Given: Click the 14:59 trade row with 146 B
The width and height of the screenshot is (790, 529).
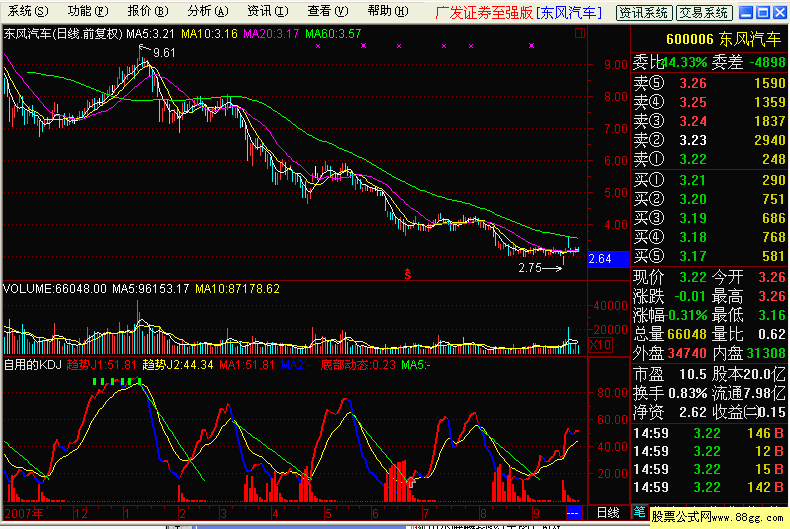Looking at the screenshot, I should 709,433.
